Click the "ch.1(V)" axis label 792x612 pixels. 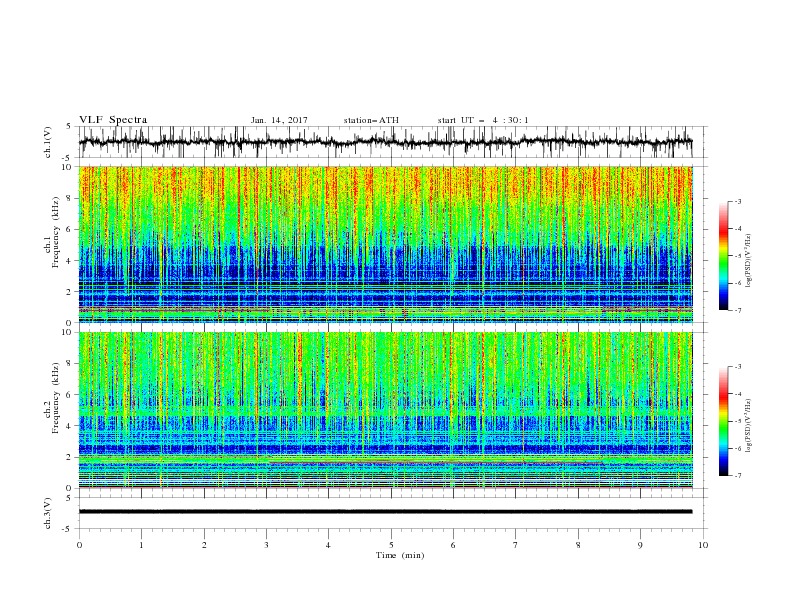tap(48, 142)
